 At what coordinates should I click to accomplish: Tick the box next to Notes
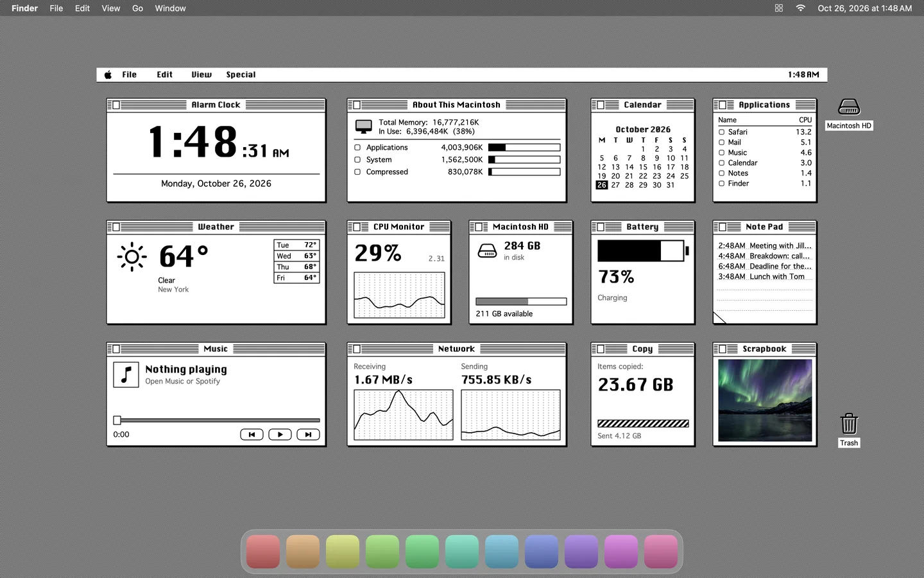[x=721, y=173]
